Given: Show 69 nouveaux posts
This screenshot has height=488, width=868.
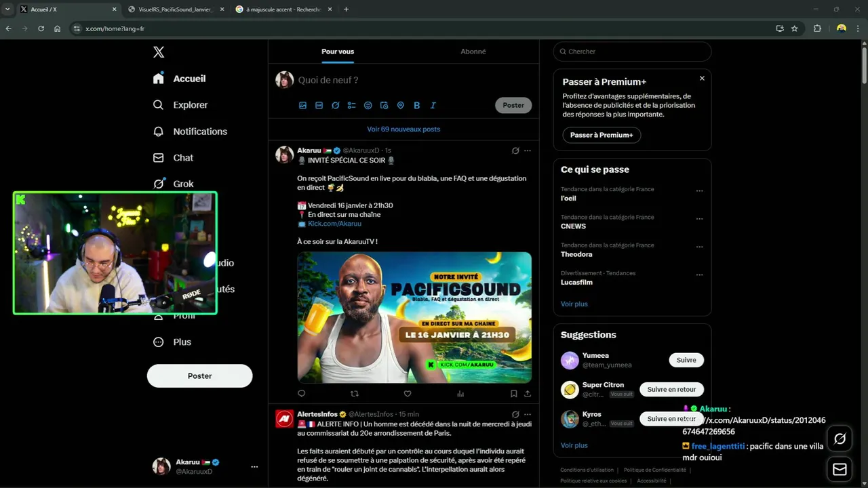Looking at the screenshot, I should click(403, 129).
